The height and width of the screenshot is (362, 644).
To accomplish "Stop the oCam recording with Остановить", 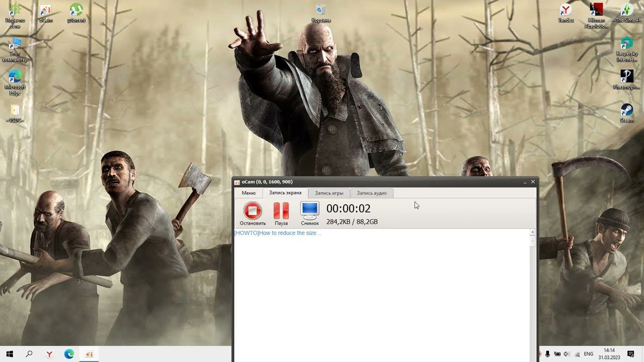I will pyautogui.click(x=253, y=213).
